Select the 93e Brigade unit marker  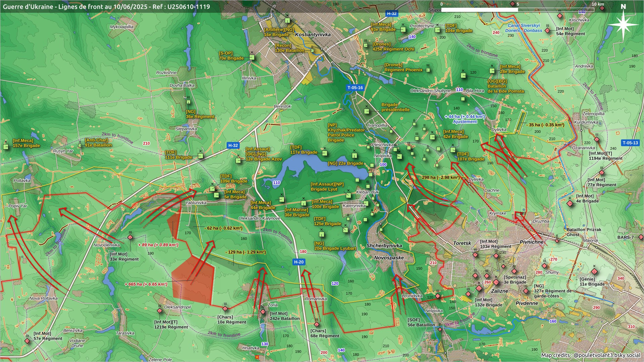(x=403, y=29)
